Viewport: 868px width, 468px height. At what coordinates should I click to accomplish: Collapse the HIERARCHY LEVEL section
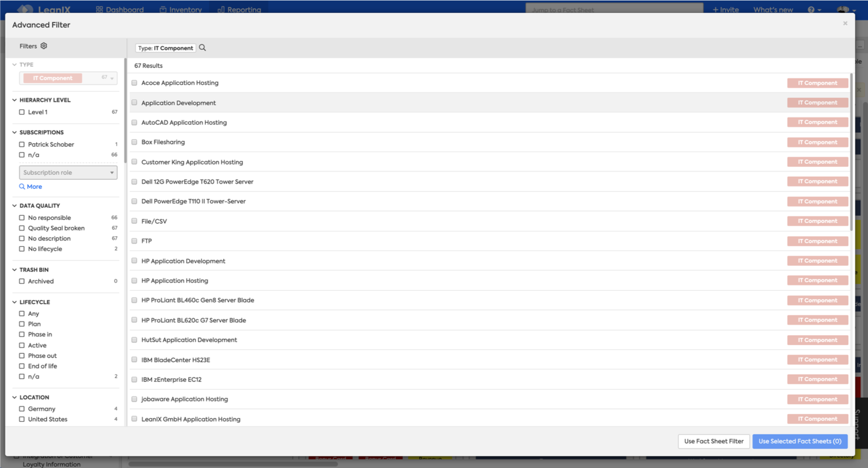click(x=15, y=100)
